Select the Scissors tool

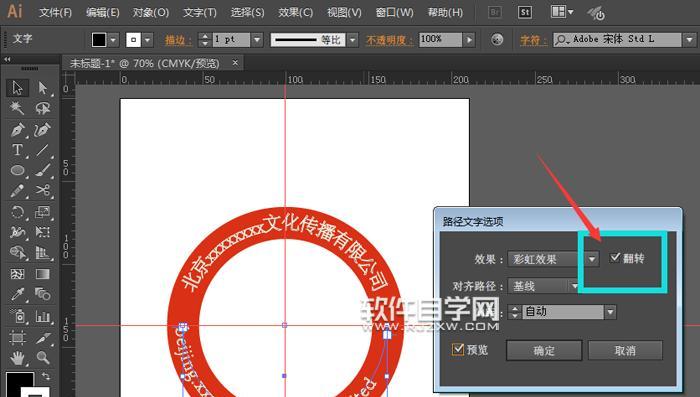pos(42,191)
